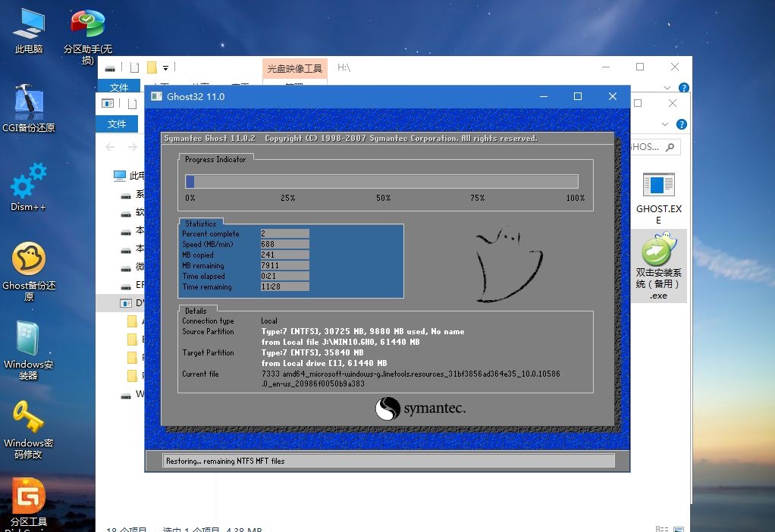
Task: Select the GHOST.EXE file icon
Action: coord(658,198)
